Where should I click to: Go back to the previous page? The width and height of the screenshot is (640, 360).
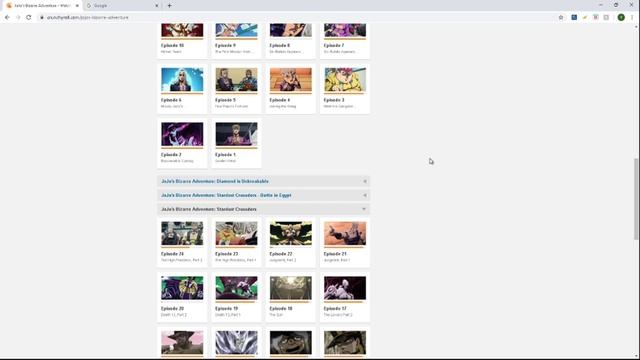(x=7, y=18)
